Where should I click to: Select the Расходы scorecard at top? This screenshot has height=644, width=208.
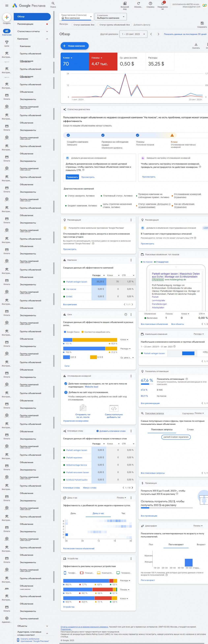(160, 62)
